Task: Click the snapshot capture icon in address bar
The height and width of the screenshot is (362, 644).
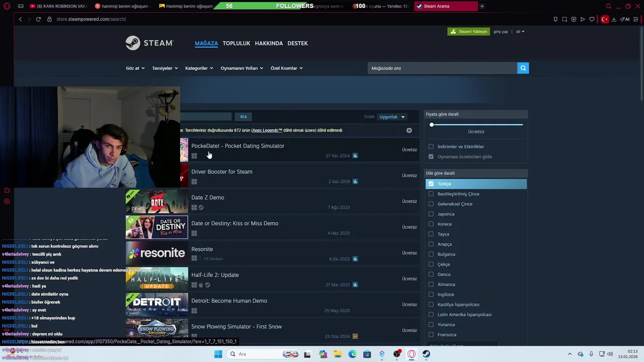Action: click(565, 19)
